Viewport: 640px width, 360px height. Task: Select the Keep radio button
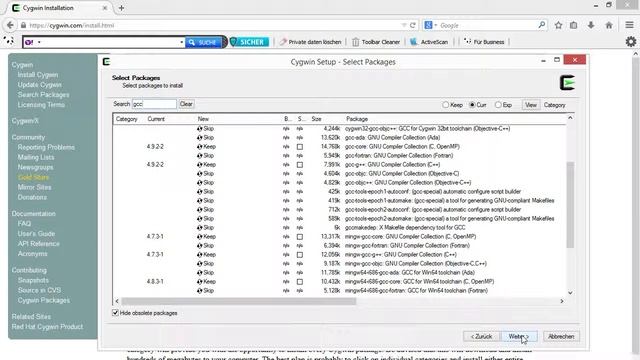[x=445, y=105]
